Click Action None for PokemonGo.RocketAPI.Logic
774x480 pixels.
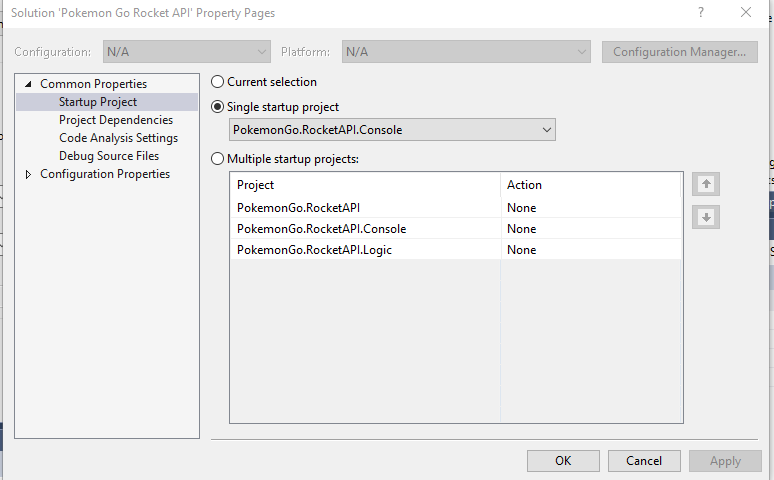(591, 250)
